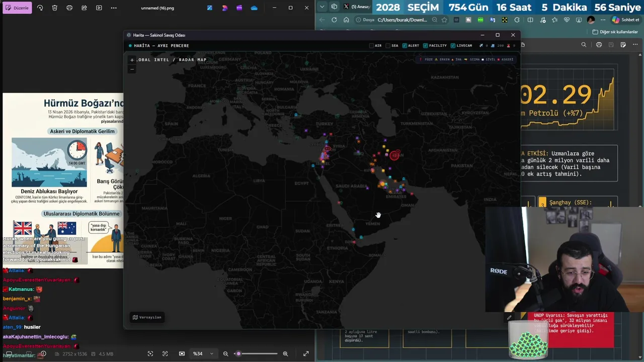Open browser tab actions chevron menu

[x=322, y=7]
